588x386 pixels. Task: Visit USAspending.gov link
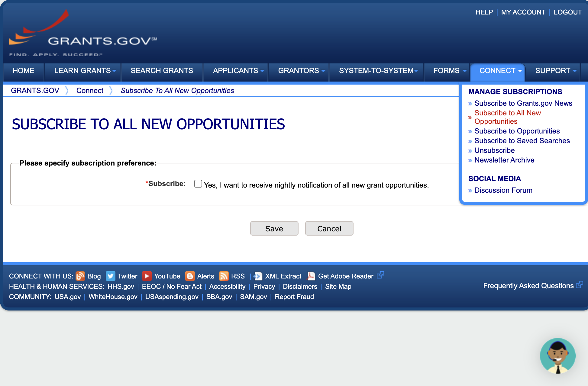[172, 297]
